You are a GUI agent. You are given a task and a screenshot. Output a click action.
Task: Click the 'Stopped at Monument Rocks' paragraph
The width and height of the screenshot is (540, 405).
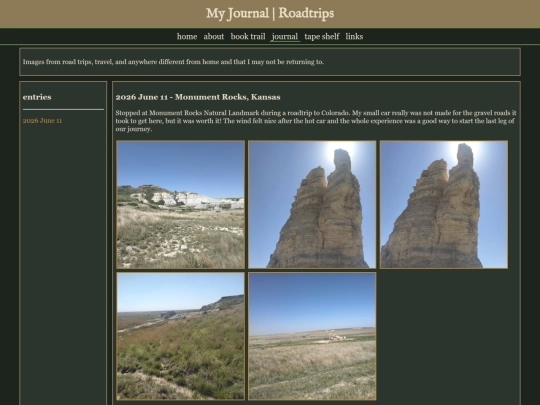tap(316, 121)
